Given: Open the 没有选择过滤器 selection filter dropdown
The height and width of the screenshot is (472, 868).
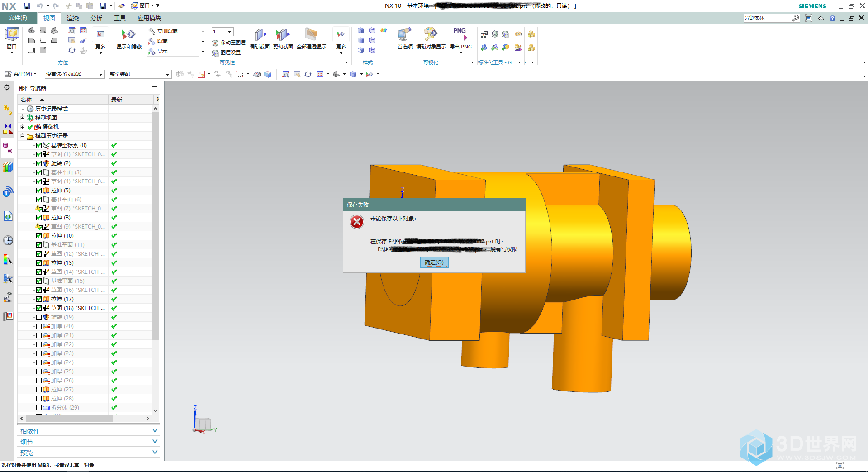Looking at the screenshot, I should pyautogui.click(x=75, y=74).
